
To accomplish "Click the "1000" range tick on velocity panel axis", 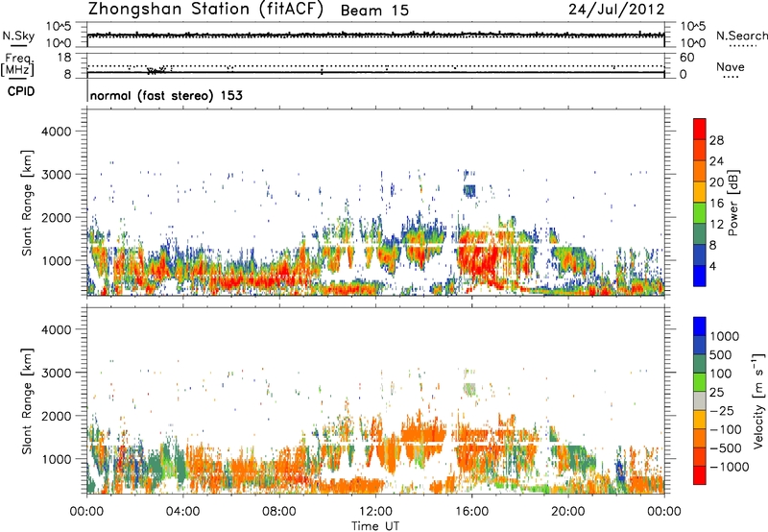I will click(56, 458).
